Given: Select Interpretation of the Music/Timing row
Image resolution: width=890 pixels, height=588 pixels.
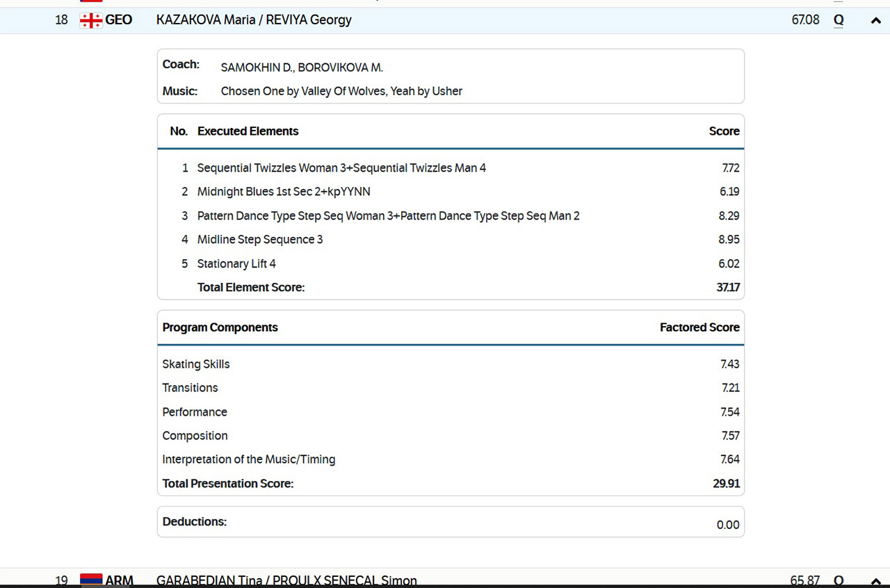Looking at the screenshot, I should (x=249, y=459).
